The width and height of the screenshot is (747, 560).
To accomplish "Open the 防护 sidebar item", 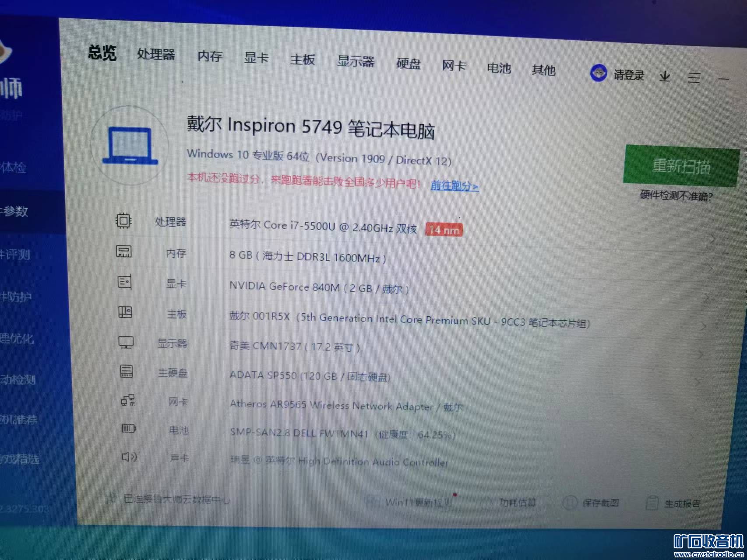I will pos(16,297).
